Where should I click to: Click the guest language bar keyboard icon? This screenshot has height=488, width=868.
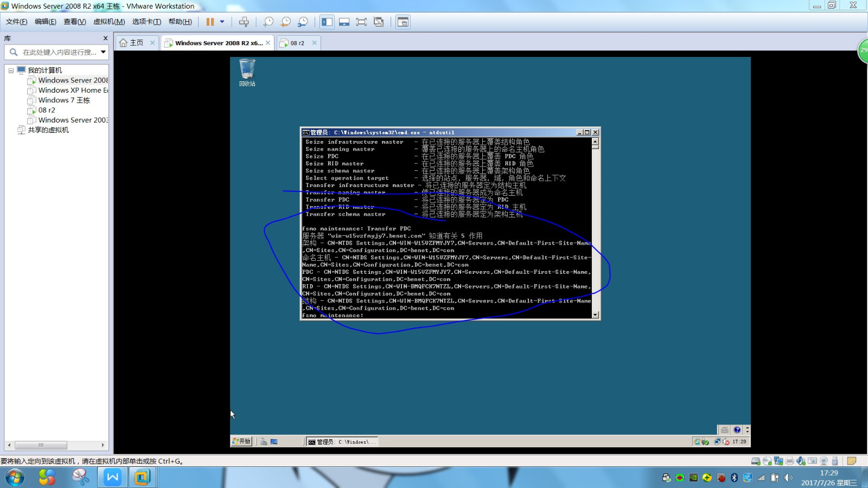click(725, 429)
